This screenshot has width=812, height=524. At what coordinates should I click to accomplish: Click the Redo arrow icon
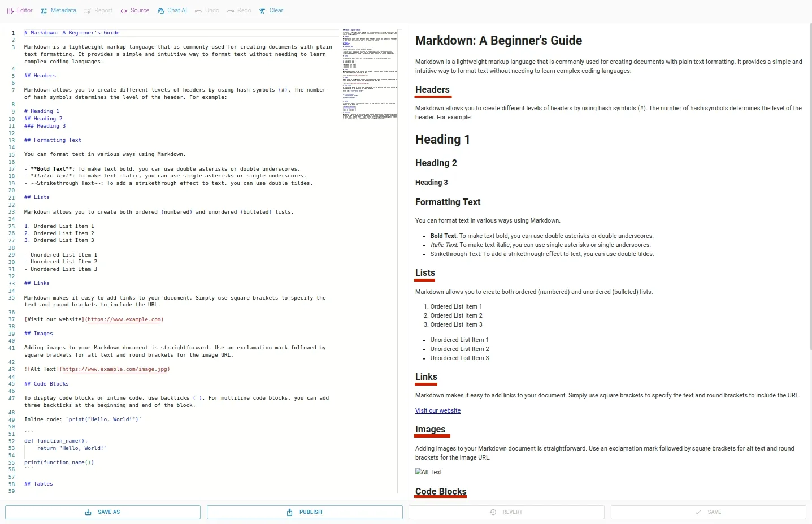(231, 11)
